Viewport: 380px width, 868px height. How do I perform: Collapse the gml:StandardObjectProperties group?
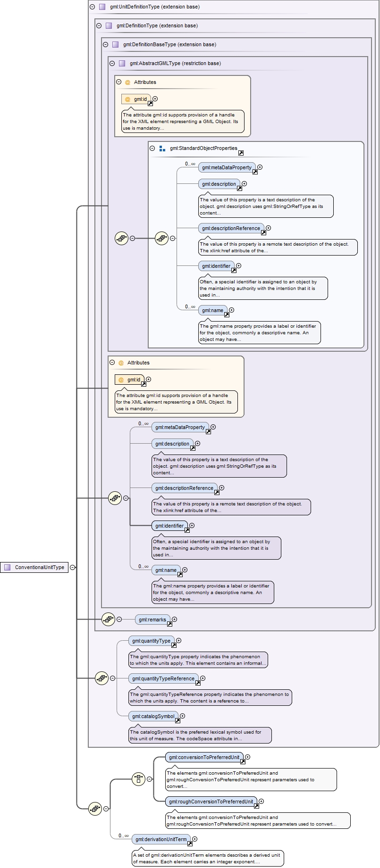point(152,148)
